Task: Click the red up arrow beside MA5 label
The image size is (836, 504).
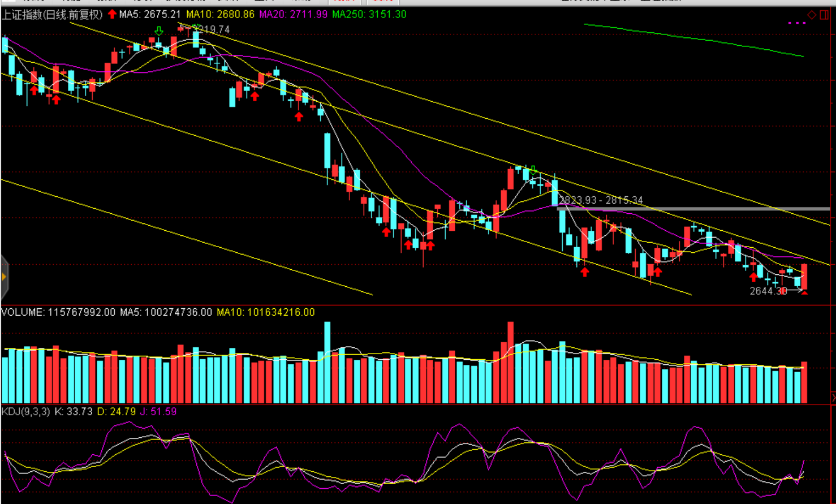Action: point(112,14)
